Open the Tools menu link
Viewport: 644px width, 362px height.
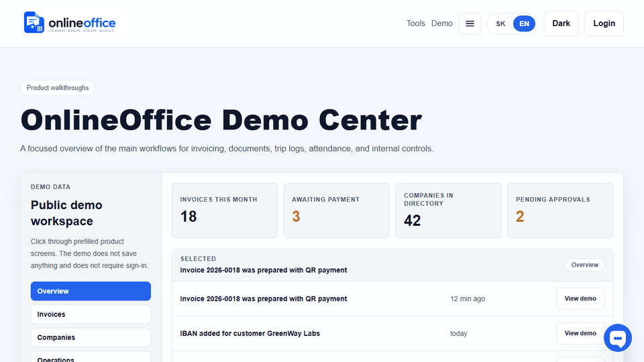click(x=416, y=23)
